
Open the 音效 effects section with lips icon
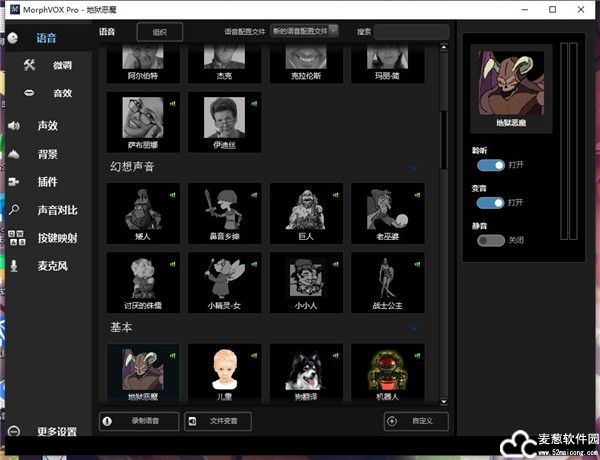[x=48, y=93]
